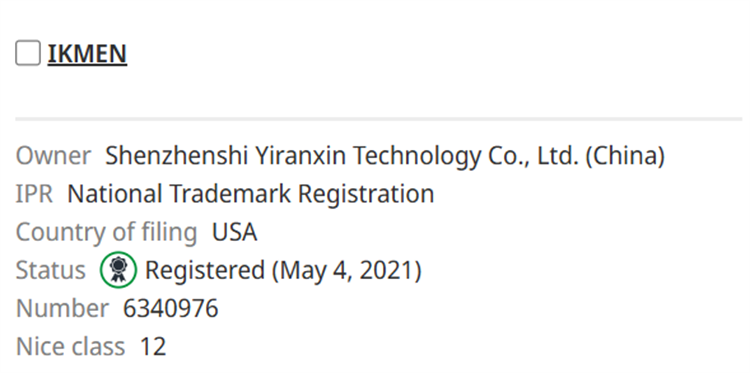Click the IPR field label
This screenshot has width=750, height=373.
pyautogui.click(x=34, y=194)
